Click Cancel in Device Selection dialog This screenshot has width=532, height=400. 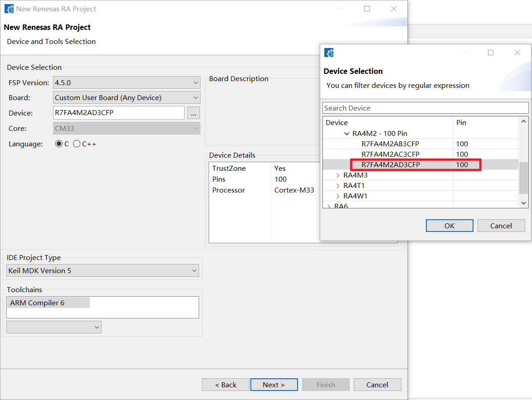point(501,226)
